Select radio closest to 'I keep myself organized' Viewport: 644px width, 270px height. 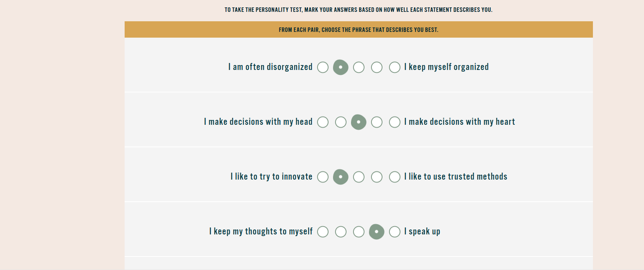pos(395,67)
